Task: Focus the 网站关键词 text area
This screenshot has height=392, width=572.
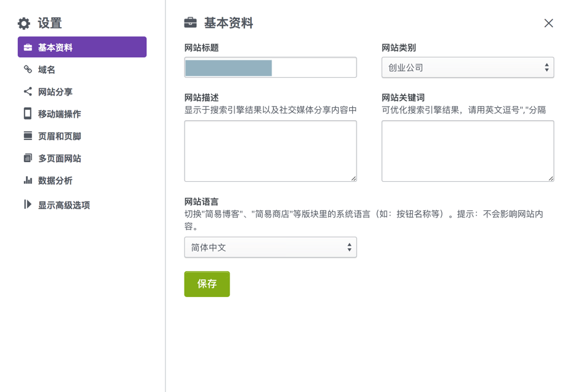Action: [467, 151]
